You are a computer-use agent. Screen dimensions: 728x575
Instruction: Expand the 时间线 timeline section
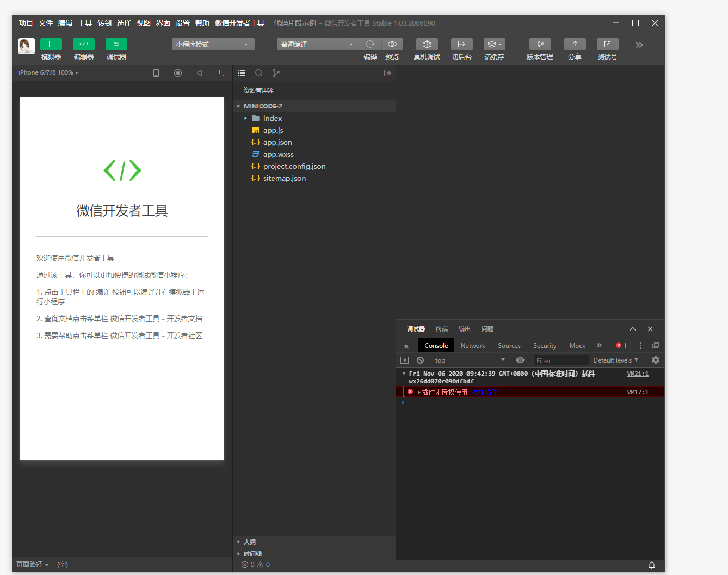[x=314, y=554]
